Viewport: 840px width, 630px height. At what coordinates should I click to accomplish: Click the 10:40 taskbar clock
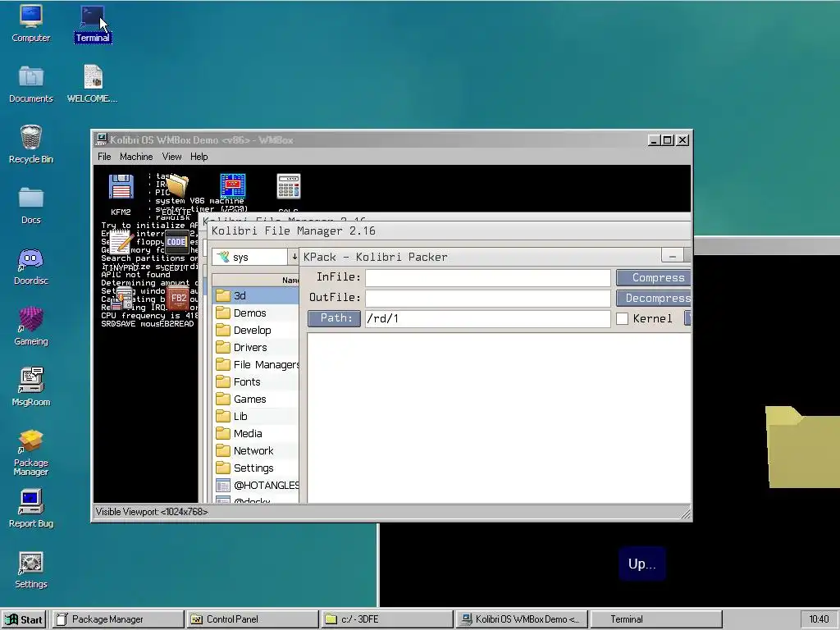click(x=819, y=619)
